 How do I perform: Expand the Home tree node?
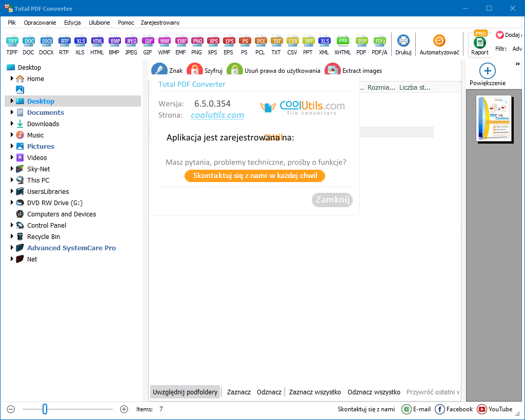(12, 78)
